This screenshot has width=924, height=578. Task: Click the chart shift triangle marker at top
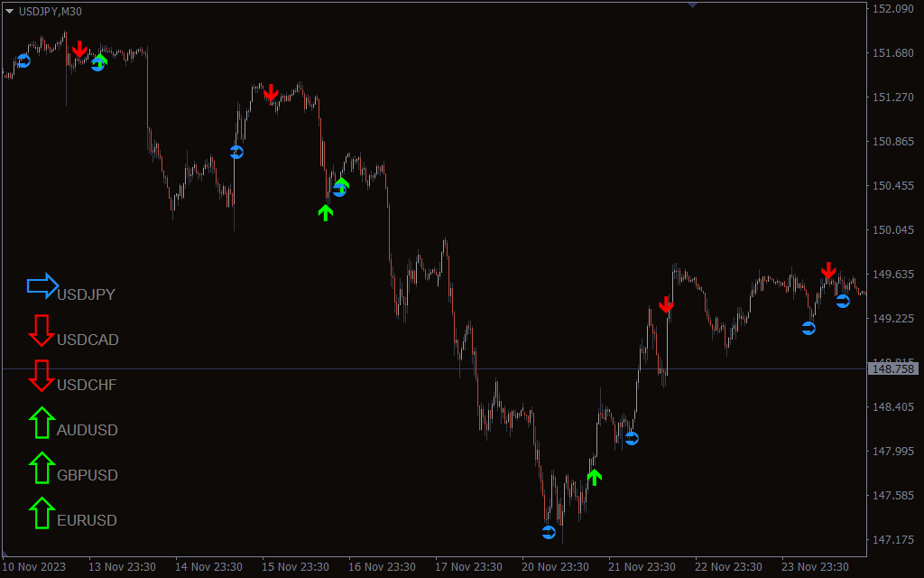pyautogui.click(x=692, y=5)
